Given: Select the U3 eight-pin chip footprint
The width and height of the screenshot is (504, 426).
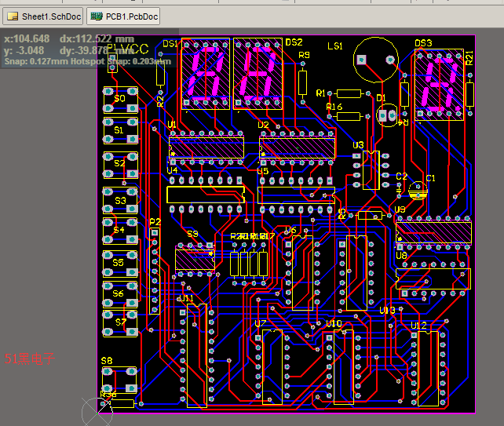Looking at the screenshot, I should click(371, 170).
